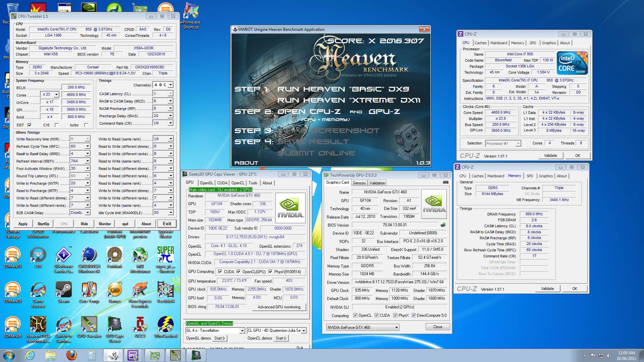Click Close button in GPU-Z

point(438,327)
